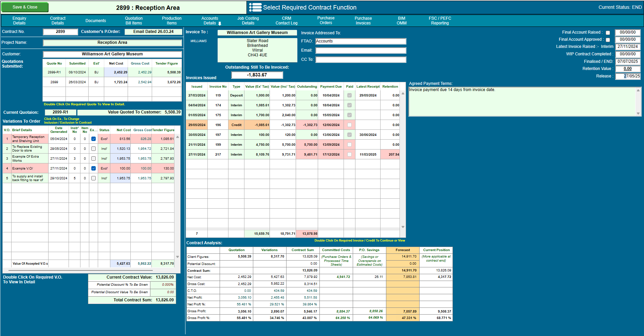Click variations list scroll-up arrow
Viewport: 644px width, 336px height.
[178, 137]
